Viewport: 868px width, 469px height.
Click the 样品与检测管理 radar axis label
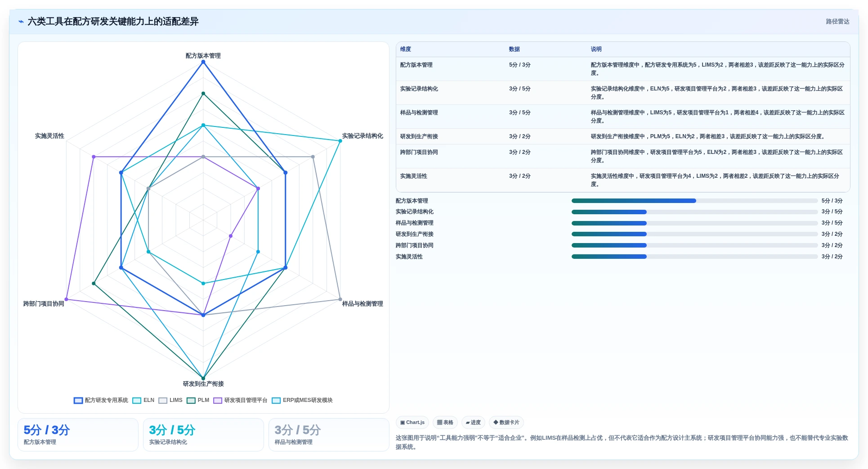[362, 304]
